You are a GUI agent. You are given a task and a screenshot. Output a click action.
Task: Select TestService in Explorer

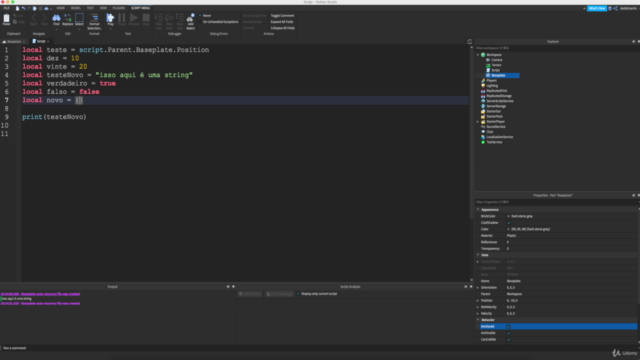494,142
